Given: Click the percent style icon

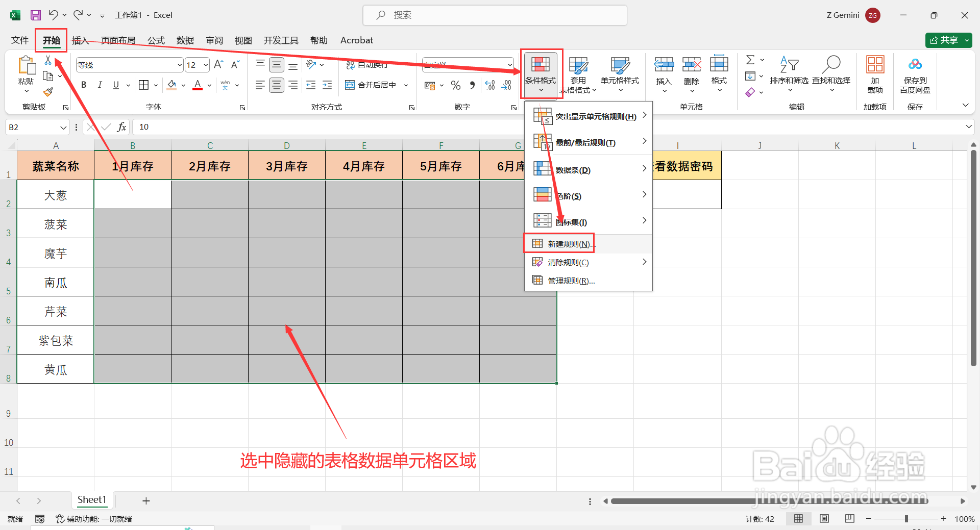Looking at the screenshot, I should point(456,85).
